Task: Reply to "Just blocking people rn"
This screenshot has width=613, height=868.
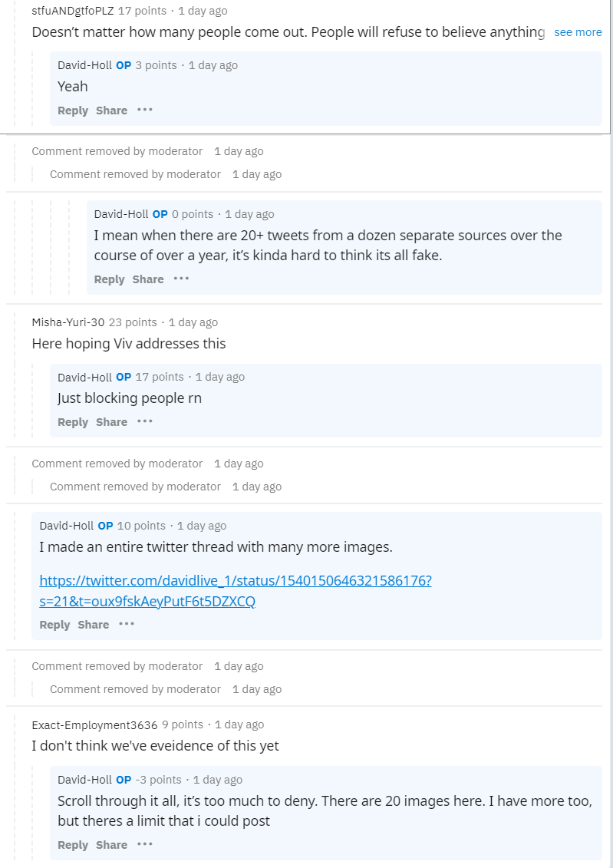Action: (x=73, y=422)
